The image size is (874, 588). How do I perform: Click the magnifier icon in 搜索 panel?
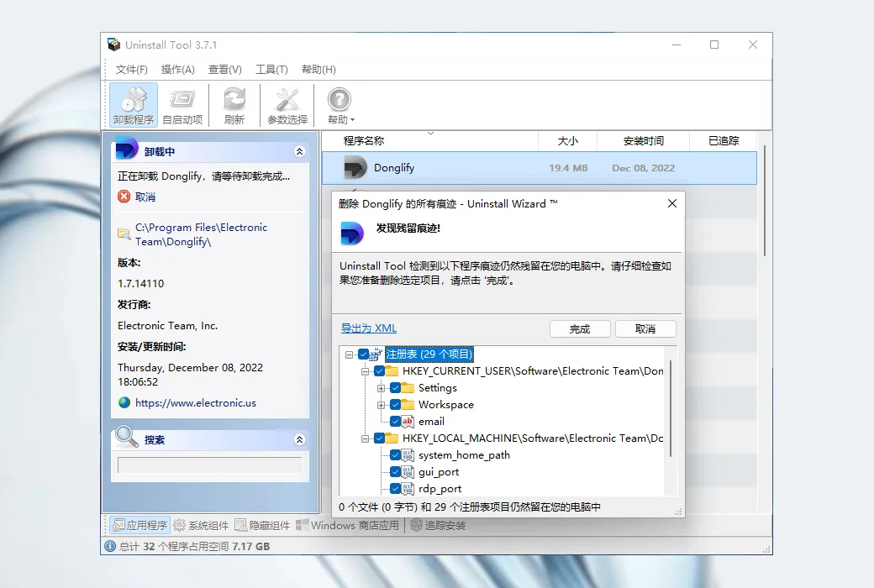coord(126,438)
